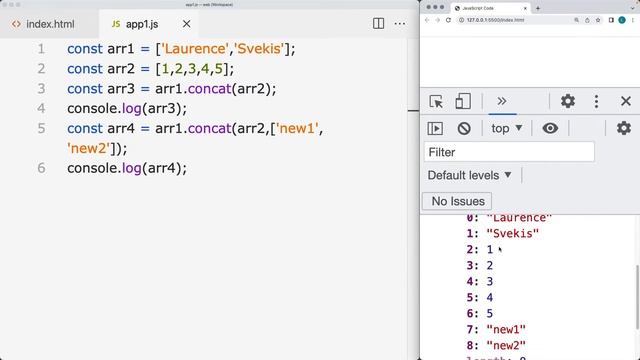Open the Chrome profile avatar
640x360 pixels.
point(622,20)
